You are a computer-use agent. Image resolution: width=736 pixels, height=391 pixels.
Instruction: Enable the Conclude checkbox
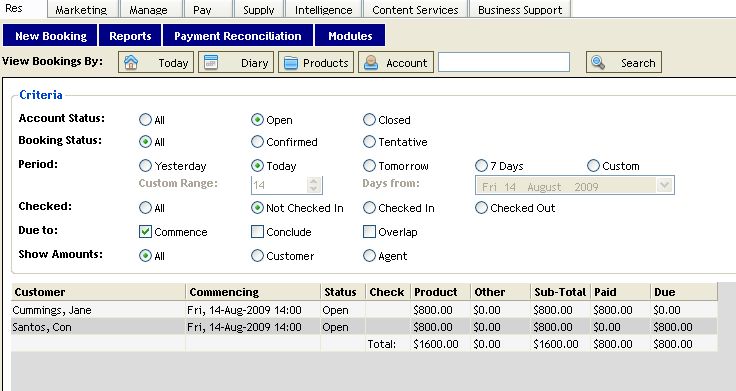point(257,231)
